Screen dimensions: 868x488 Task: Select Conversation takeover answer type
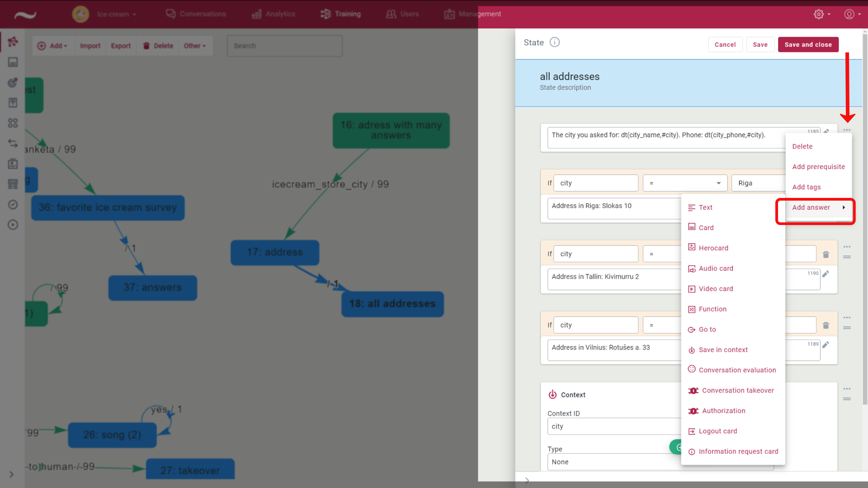coord(737,390)
